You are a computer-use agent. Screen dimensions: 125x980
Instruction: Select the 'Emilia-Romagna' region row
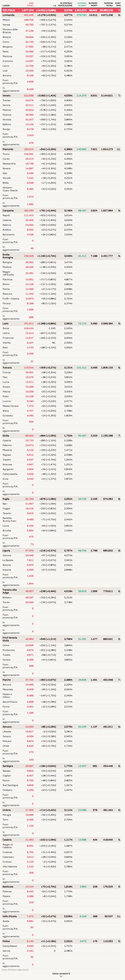(61, 256)
